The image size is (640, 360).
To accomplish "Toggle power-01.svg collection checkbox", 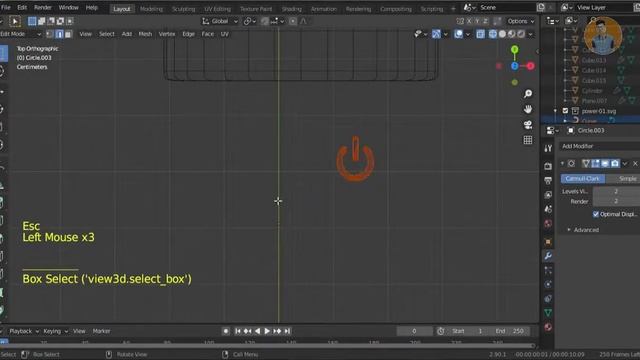I will coord(565,111).
